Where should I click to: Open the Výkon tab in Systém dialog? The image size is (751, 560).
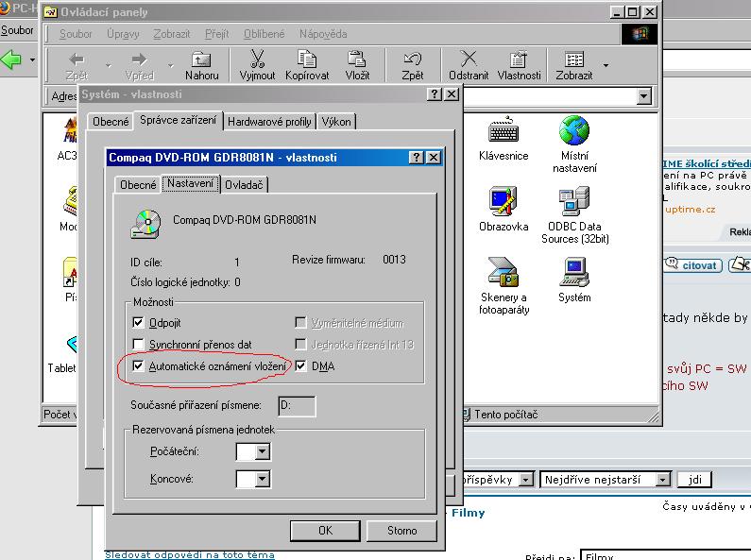(x=336, y=122)
